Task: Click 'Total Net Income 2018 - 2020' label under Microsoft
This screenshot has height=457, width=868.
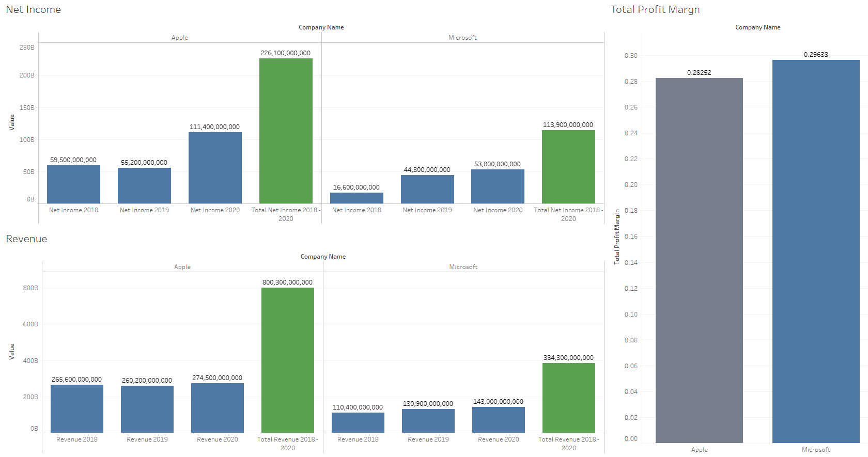Action: pyautogui.click(x=568, y=214)
